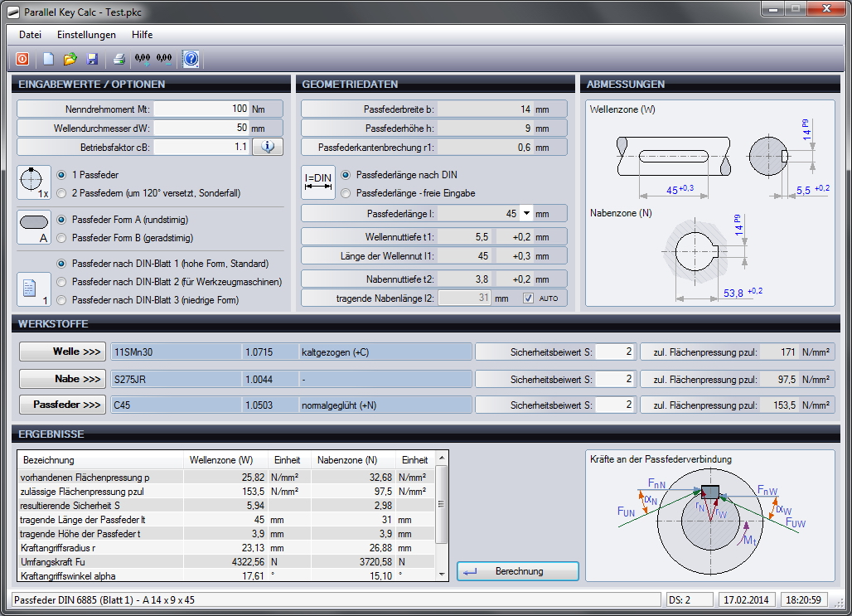Uncheck the AUTO checkbox for tragende Nabenlänge
The image size is (852, 616).
tap(528, 298)
